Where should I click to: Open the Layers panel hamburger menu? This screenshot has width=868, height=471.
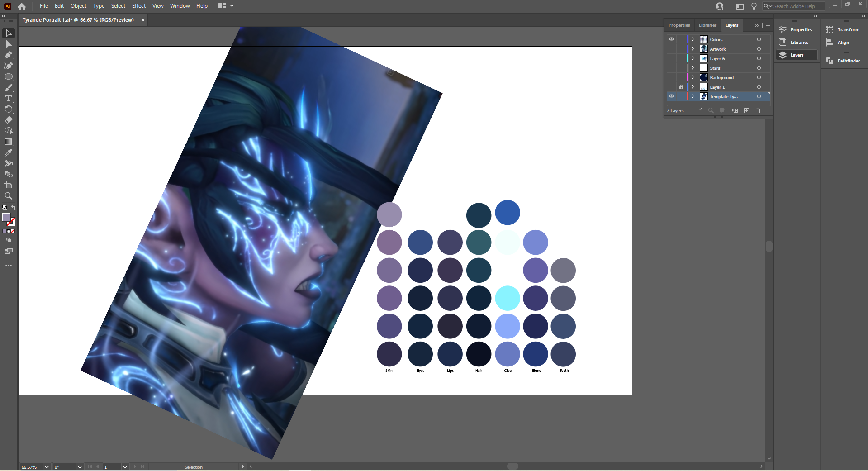tap(768, 25)
